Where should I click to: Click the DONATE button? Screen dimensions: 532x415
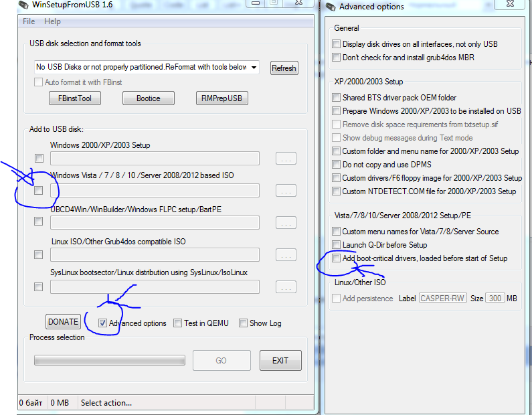tap(63, 322)
